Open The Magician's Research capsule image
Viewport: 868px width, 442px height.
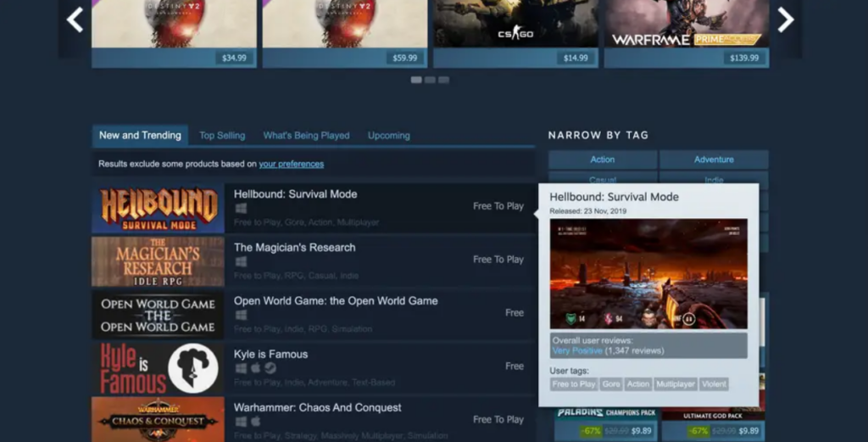click(158, 261)
